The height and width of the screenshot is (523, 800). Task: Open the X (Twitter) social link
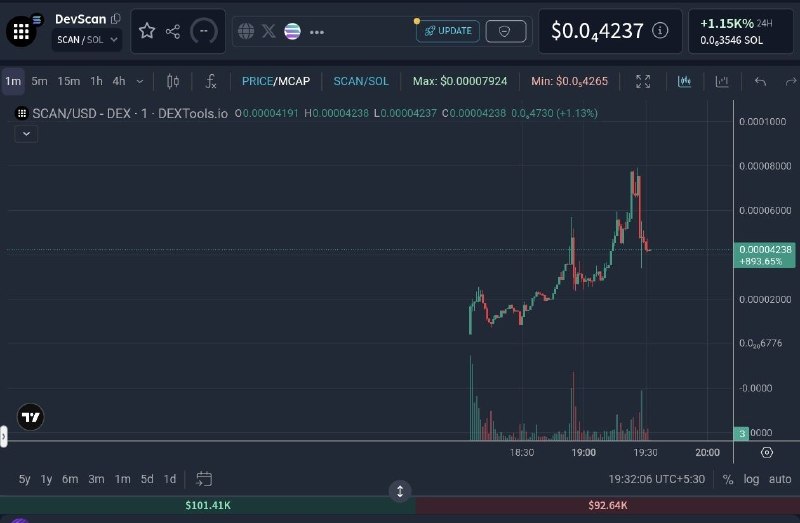pos(269,32)
